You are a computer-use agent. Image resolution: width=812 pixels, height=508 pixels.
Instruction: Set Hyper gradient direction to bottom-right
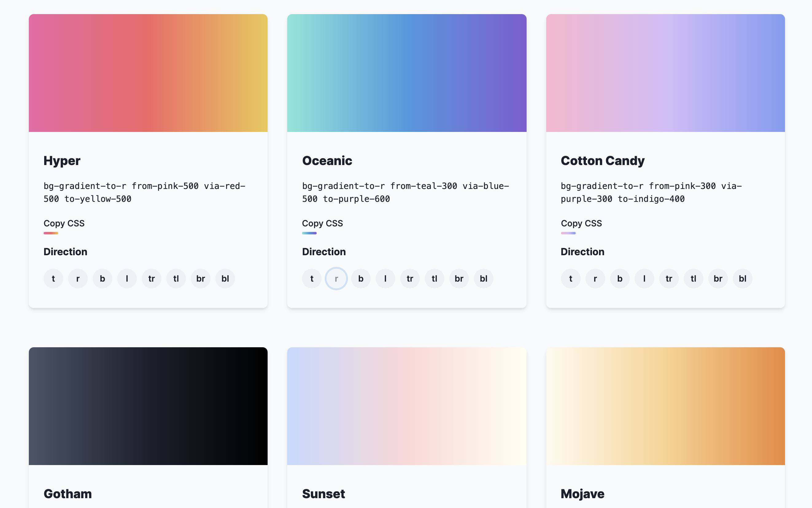pyautogui.click(x=200, y=278)
